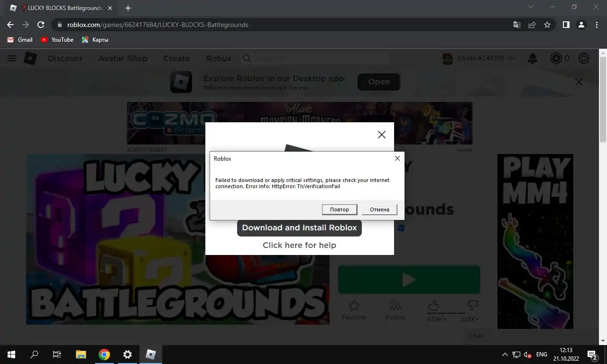Open the tab search dropdown arrow

530,7
